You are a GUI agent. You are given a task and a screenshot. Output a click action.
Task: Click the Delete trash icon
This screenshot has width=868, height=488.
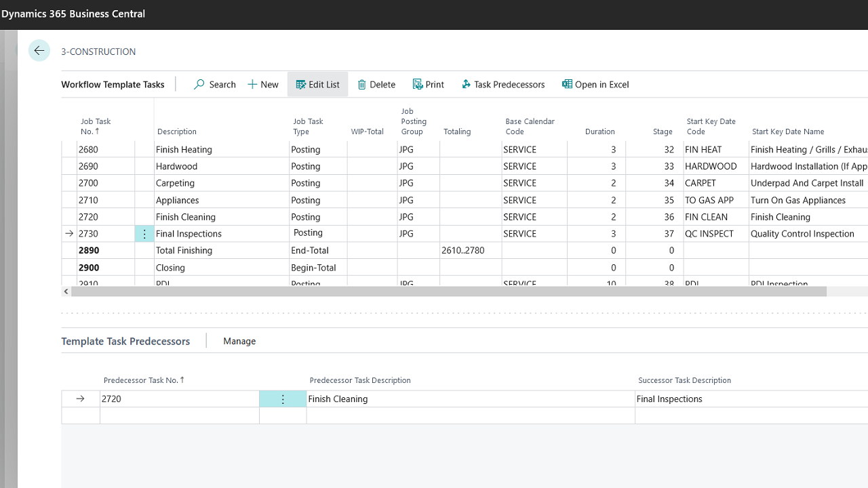coord(362,85)
